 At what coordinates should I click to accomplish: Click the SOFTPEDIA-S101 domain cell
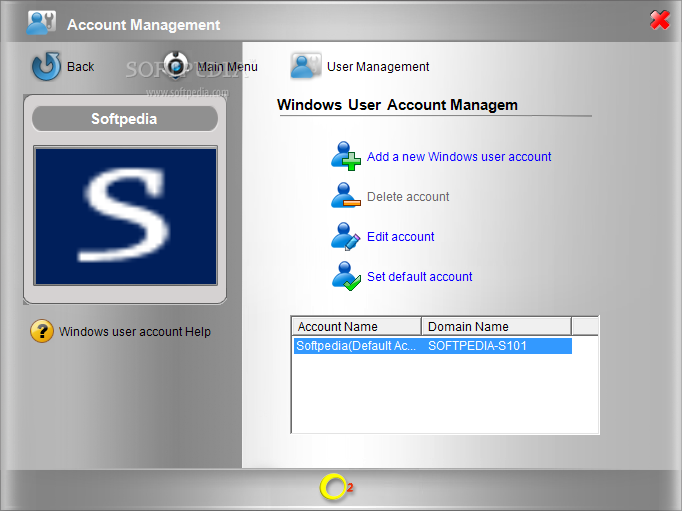(x=477, y=346)
